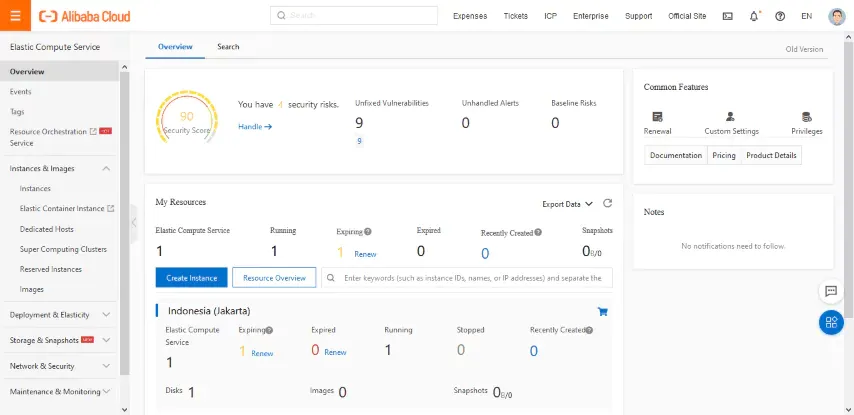Open the Support menu

(x=639, y=16)
